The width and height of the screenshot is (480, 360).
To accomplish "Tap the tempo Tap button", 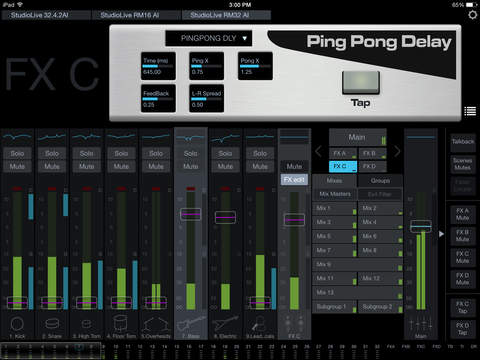I will click(x=361, y=82).
